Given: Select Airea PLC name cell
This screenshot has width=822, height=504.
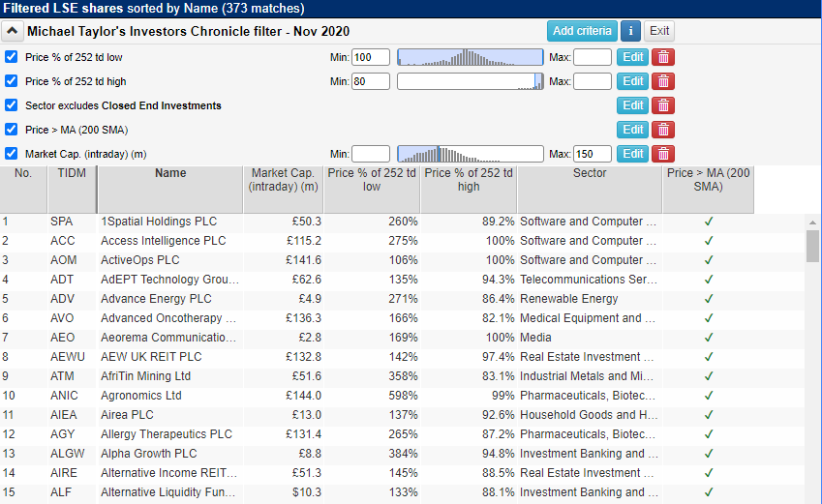Looking at the screenshot, I should click(127, 415).
